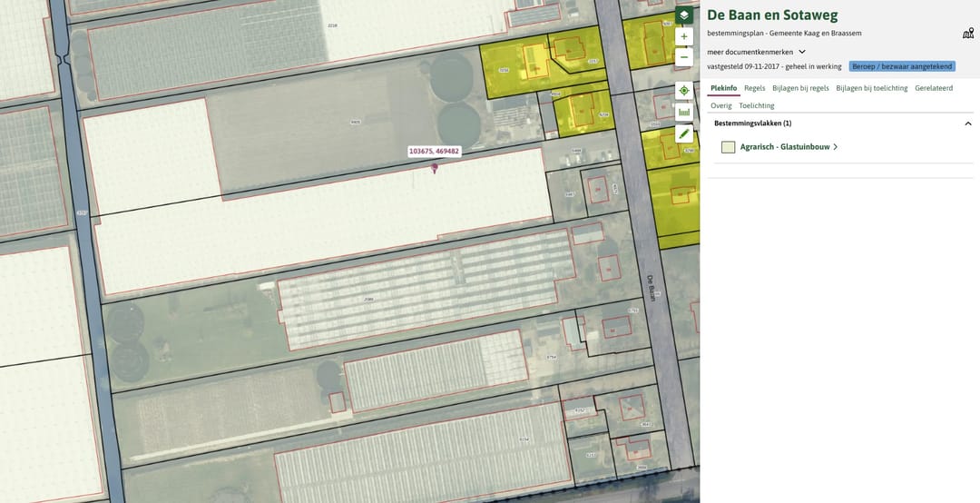Zoom out of the map
980x503 pixels.
click(684, 57)
